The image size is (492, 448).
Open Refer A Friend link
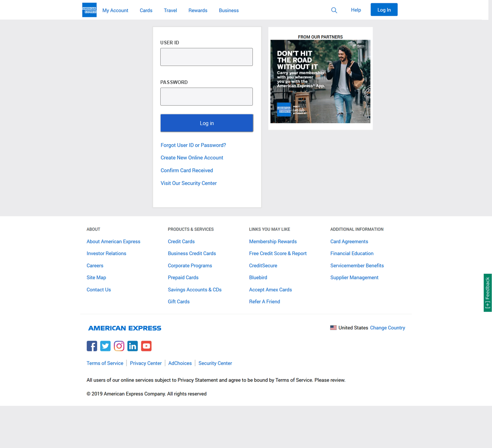tap(264, 302)
